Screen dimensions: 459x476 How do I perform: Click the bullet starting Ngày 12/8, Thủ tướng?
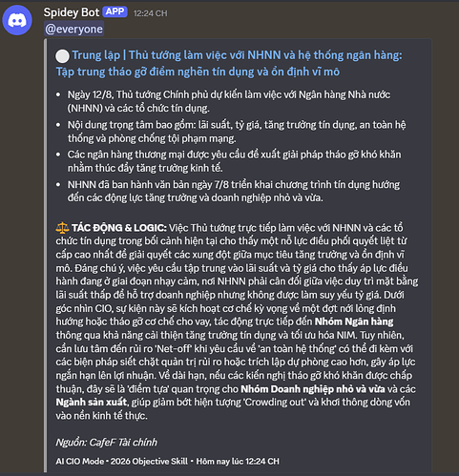pyautogui.click(x=229, y=101)
